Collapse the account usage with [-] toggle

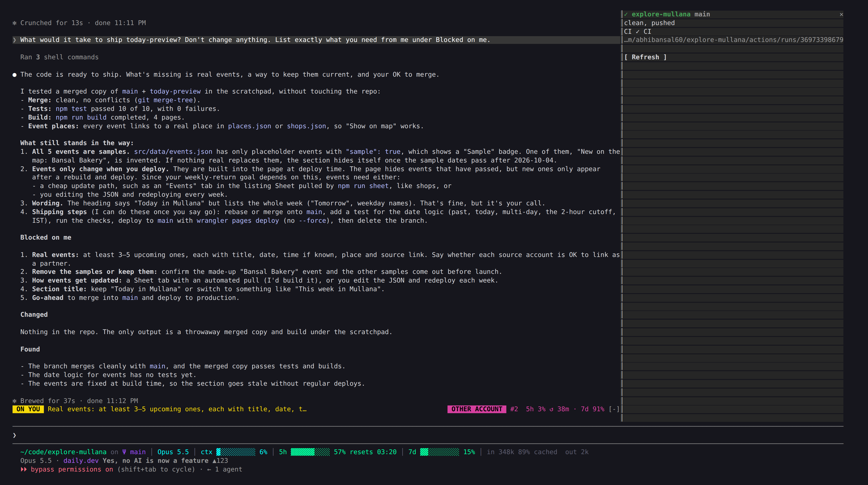tap(614, 409)
